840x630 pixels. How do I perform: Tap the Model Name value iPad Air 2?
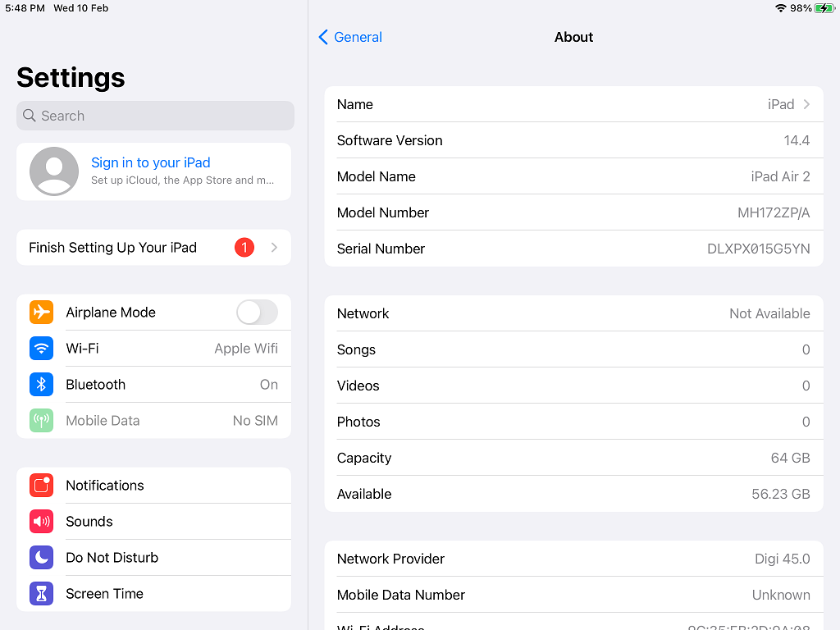(x=780, y=177)
